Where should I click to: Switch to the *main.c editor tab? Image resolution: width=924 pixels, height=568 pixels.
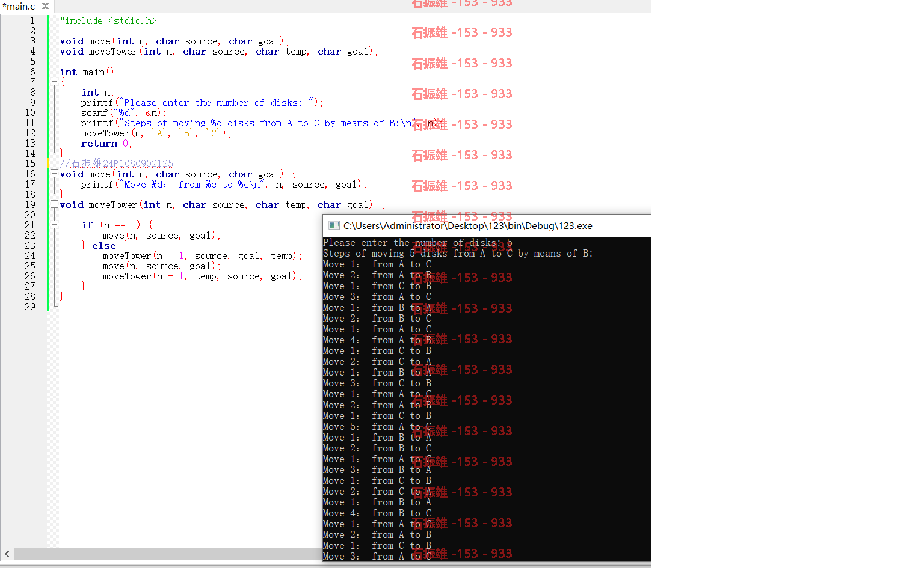point(19,6)
